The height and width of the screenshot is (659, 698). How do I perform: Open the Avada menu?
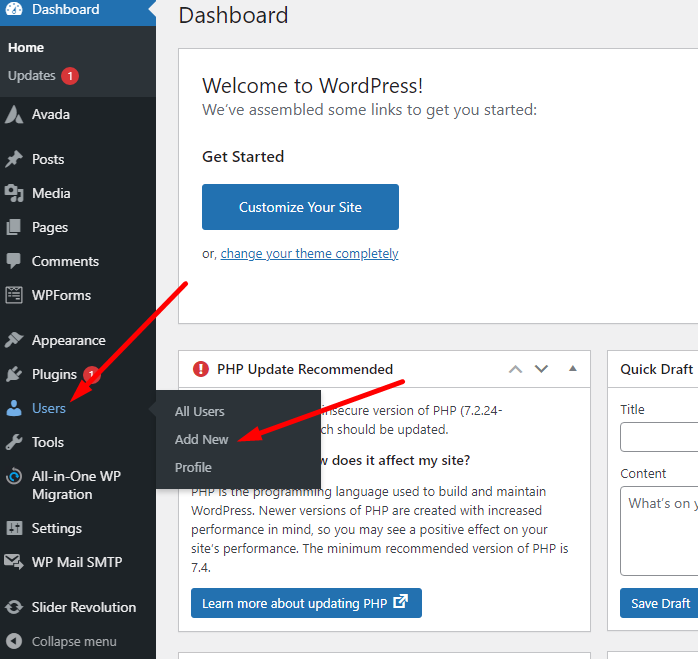(x=51, y=114)
